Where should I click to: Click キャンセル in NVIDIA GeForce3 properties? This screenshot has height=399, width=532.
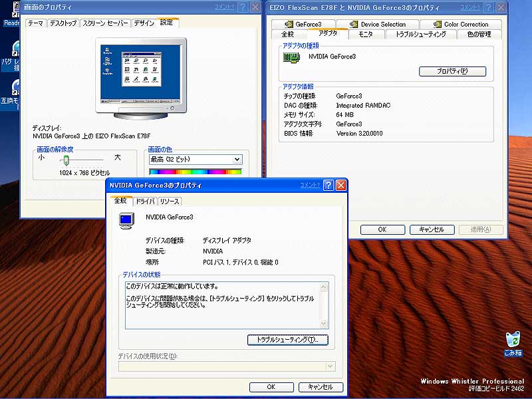coord(321,387)
